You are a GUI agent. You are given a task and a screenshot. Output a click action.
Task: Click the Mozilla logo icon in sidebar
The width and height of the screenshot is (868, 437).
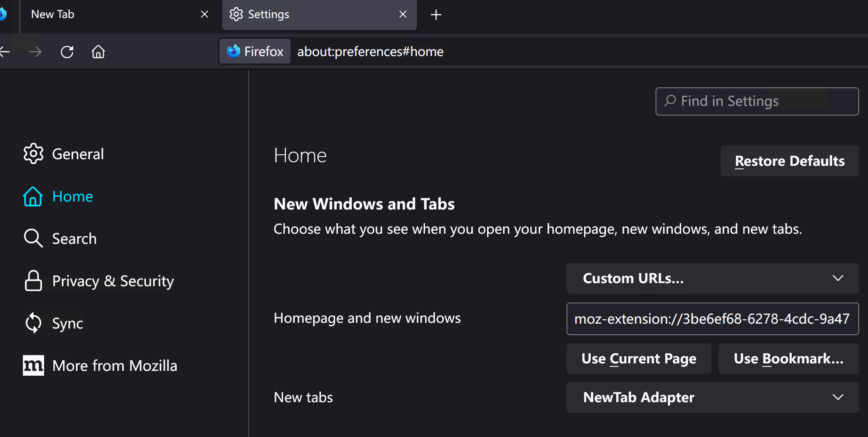point(34,366)
